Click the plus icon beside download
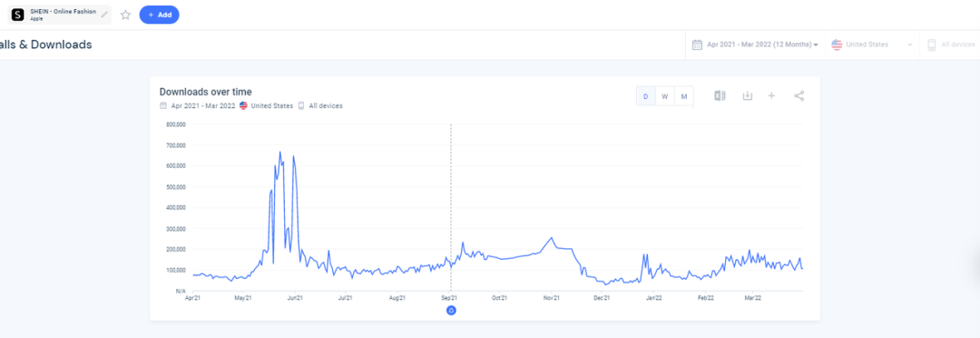Viewport: 980px width, 338px height. point(771,95)
